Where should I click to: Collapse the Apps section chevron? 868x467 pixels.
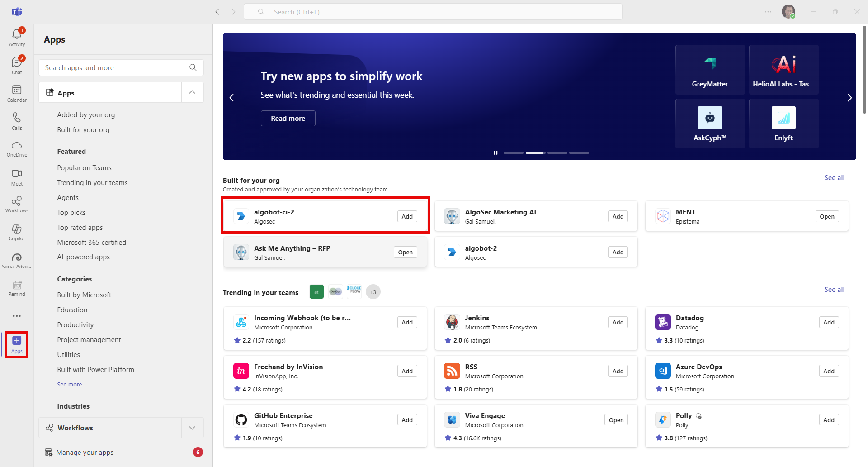[192, 92]
